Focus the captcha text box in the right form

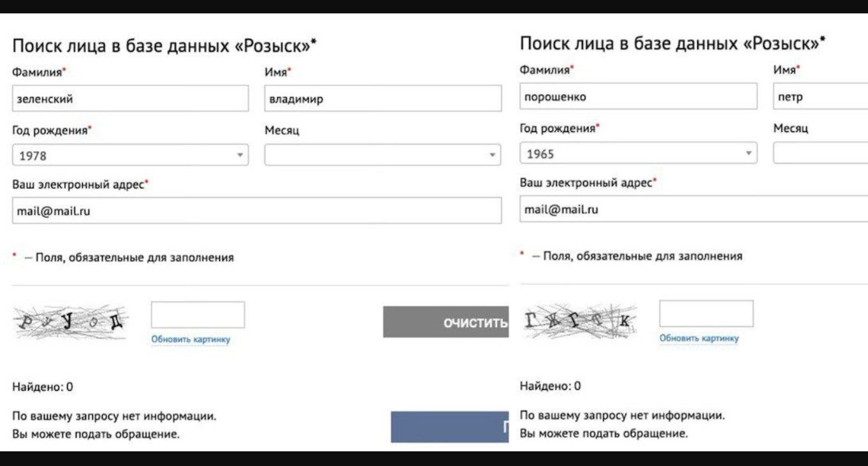coord(706,314)
